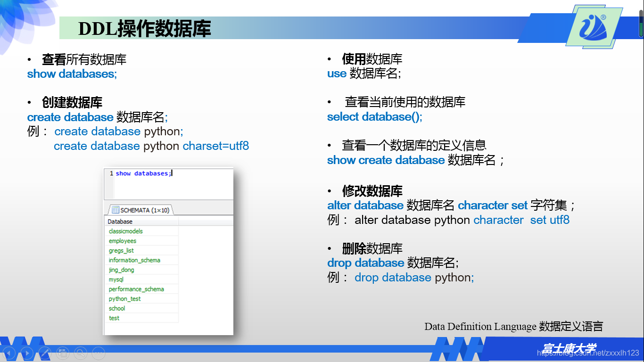The height and width of the screenshot is (362, 644).
Task: Select the 'employees' row
Action: pos(141,241)
